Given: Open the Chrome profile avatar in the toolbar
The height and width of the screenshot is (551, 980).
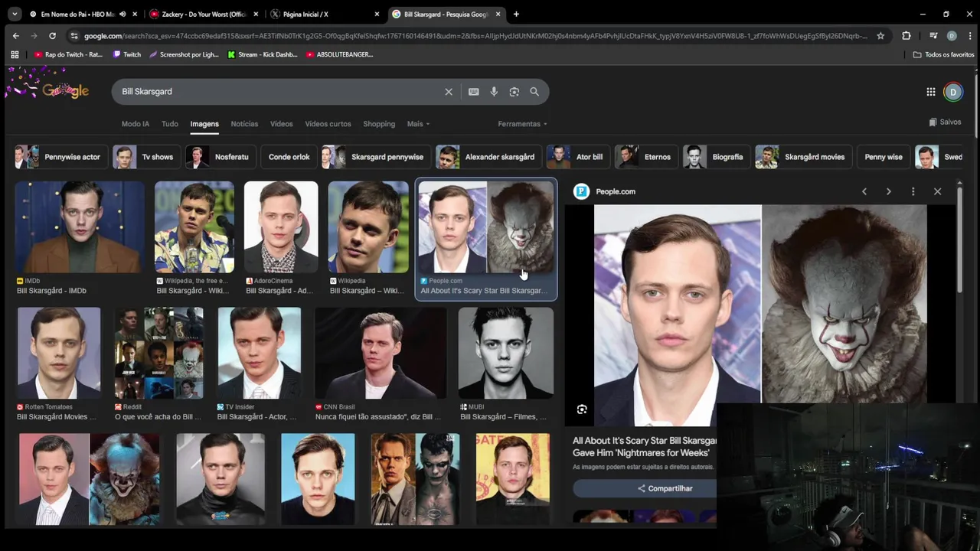Looking at the screenshot, I should (x=952, y=36).
